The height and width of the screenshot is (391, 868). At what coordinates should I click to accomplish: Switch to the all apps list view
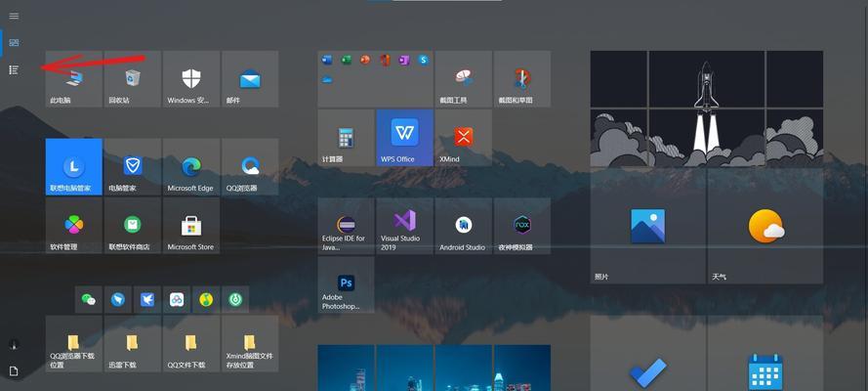pyautogui.click(x=14, y=69)
